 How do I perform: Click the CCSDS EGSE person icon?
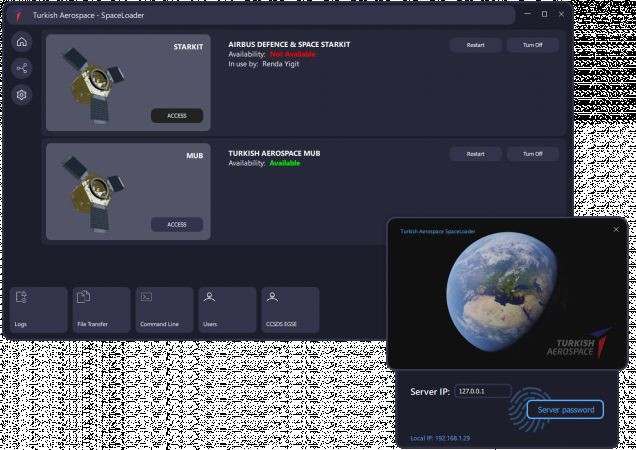272,297
